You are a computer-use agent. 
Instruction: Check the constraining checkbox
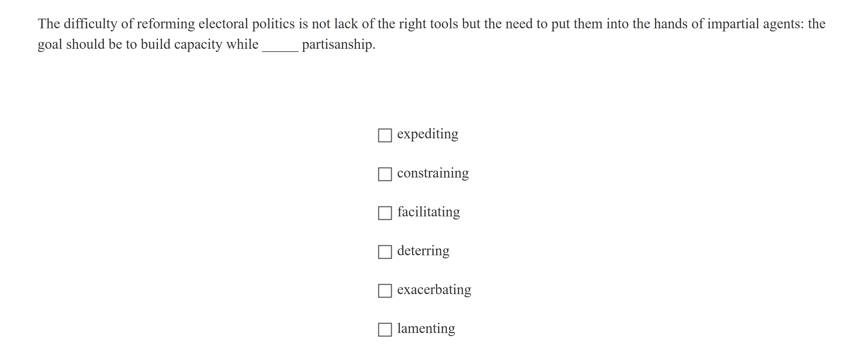pyautogui.click(x=385, y=173)
